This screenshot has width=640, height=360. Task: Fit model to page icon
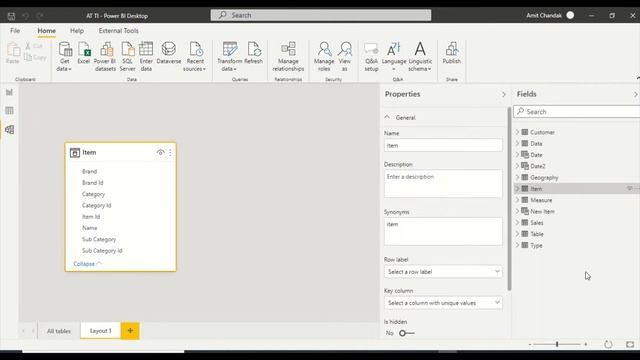[630, 344]
